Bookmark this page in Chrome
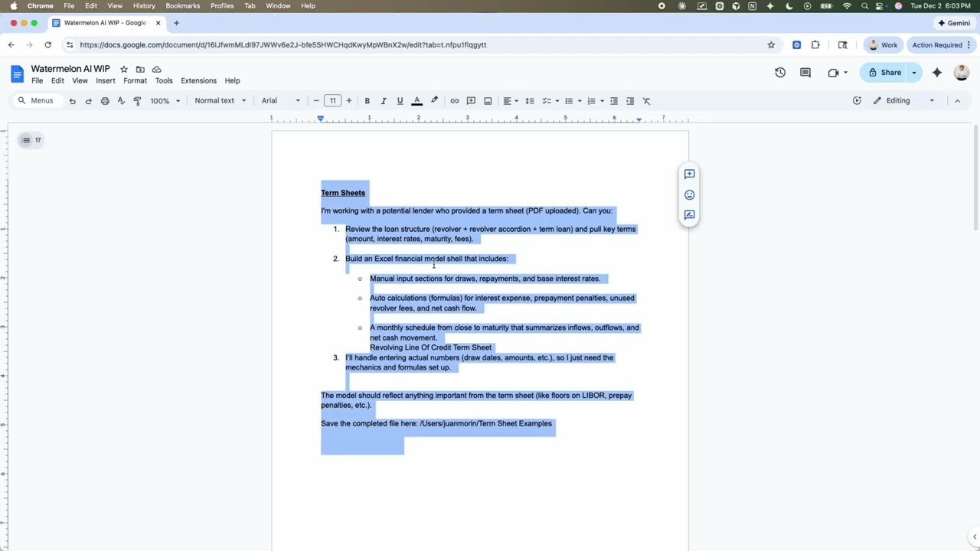This screenshot has height=551, width=980. point(771,45)
